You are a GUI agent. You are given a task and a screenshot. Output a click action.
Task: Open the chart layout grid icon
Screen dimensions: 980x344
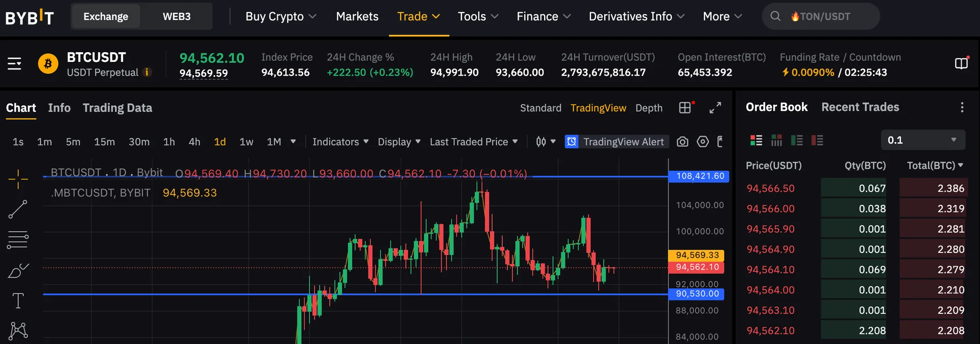click(x=685, y=108)
